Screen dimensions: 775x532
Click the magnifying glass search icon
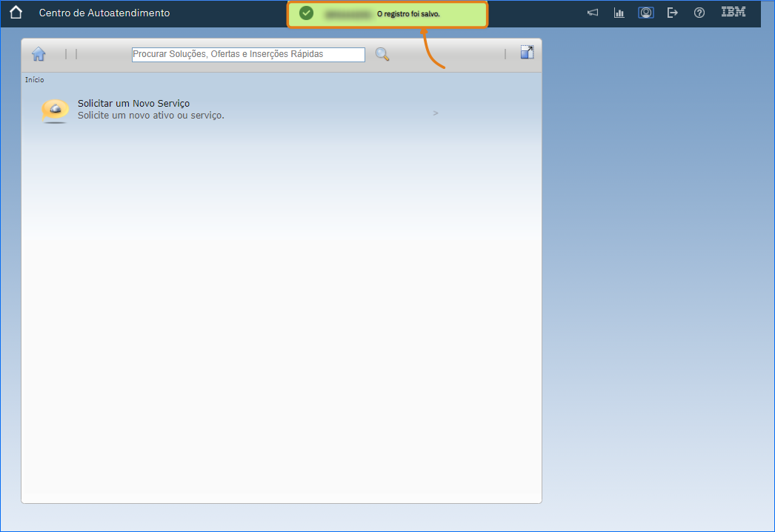coord(382,54)
